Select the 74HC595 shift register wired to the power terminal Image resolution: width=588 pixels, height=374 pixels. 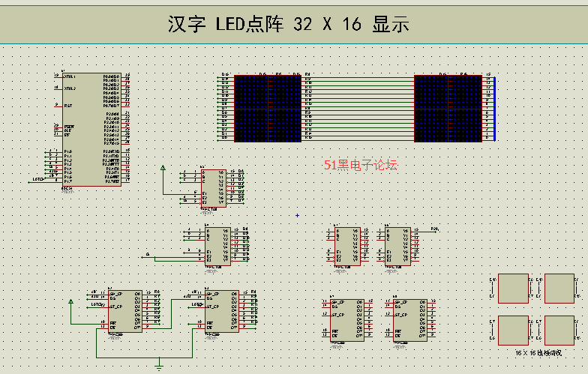point(124,311)
